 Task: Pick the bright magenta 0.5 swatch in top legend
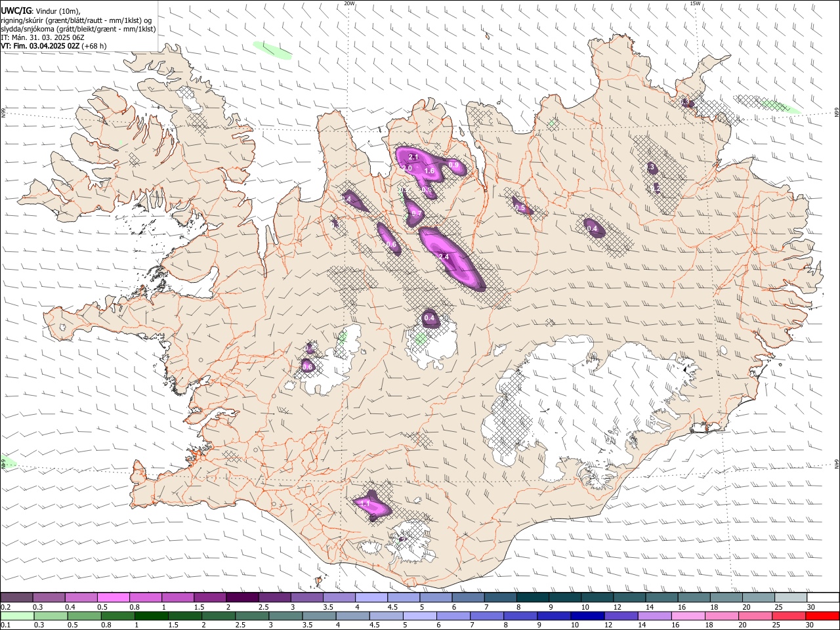[113, 597]
